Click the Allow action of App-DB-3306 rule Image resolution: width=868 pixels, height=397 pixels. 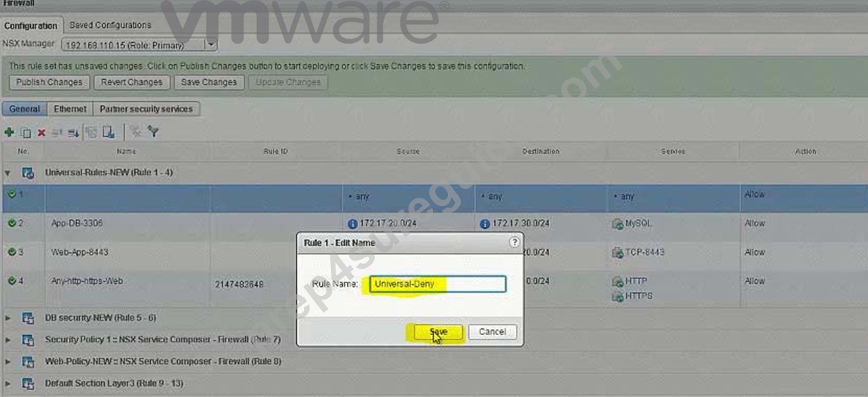[x=755, y=223]
